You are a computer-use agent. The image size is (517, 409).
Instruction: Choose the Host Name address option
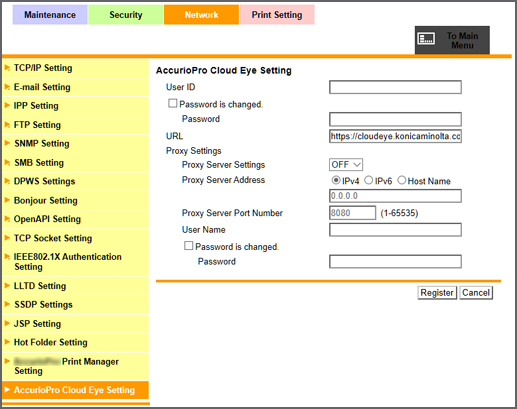pos(401,180)
